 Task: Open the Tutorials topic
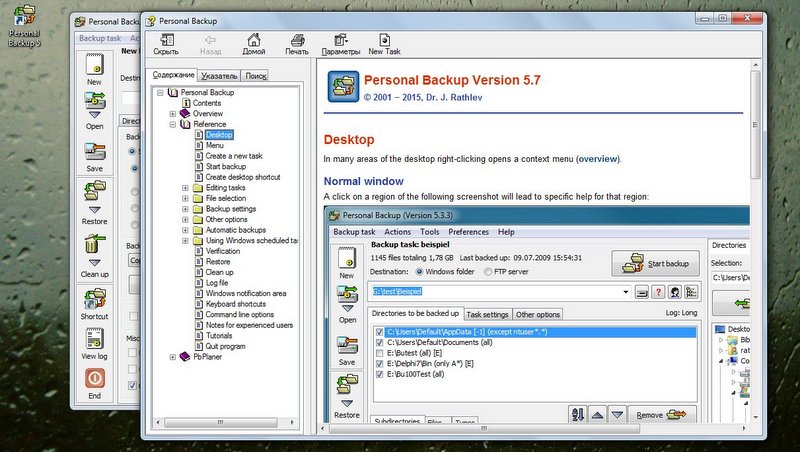point(219,336)
